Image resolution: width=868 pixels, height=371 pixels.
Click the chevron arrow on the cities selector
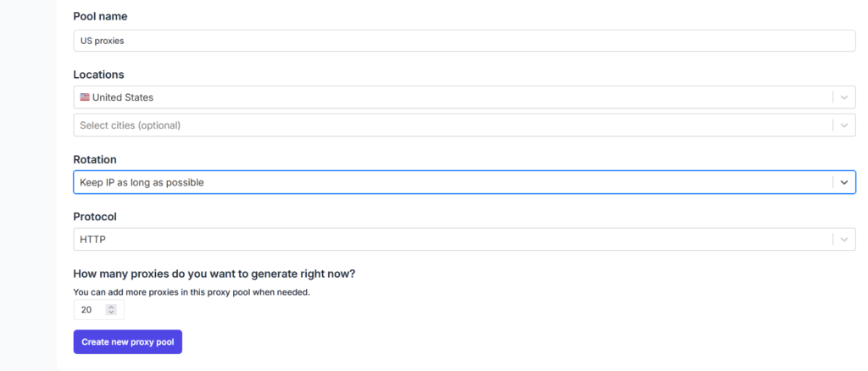click(843, 125)
